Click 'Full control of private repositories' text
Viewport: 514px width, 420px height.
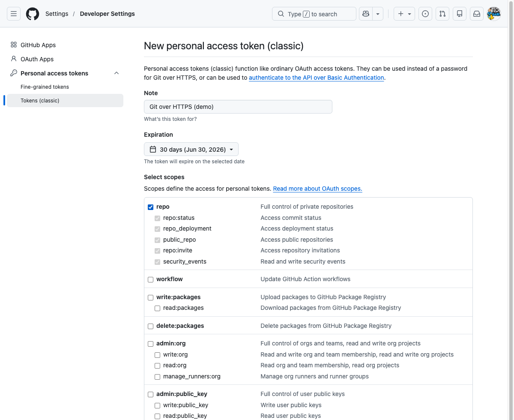pos(307,207)
